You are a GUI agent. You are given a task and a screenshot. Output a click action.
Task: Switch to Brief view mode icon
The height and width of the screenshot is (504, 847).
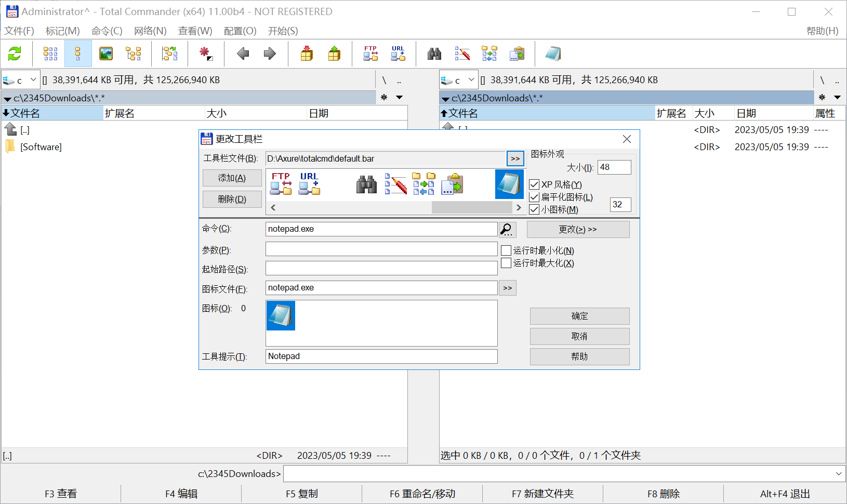tap(50, 54)
